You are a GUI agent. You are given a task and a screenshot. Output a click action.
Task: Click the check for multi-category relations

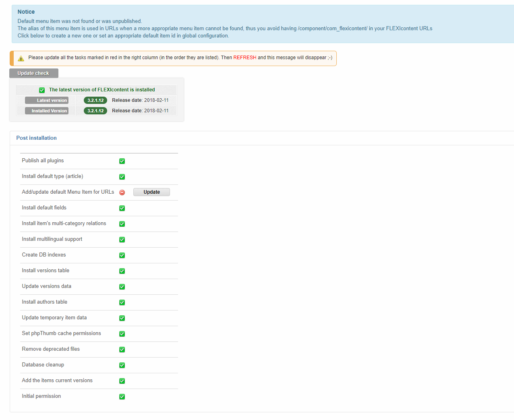122,224
